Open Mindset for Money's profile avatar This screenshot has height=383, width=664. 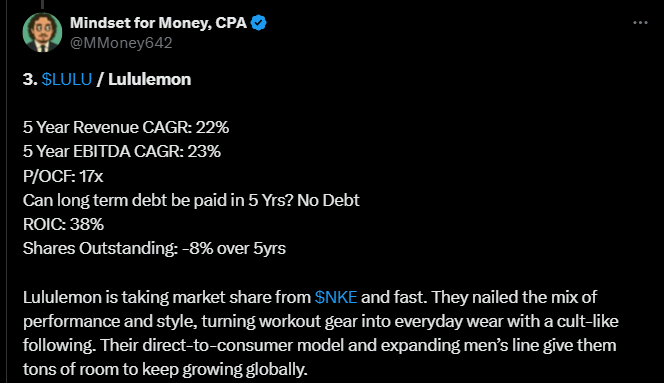[x=42, y=32]
